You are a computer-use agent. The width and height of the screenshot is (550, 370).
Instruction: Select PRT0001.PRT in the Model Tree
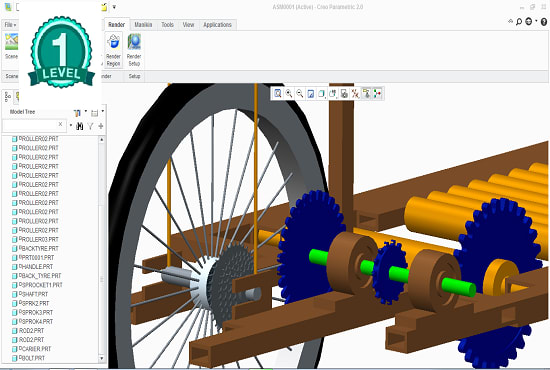(x=36, y=257)
